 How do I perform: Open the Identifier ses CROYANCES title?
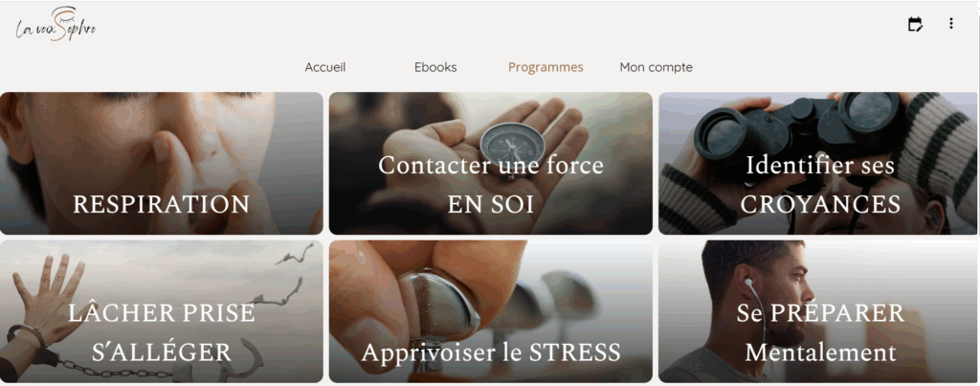pos(820,185)
